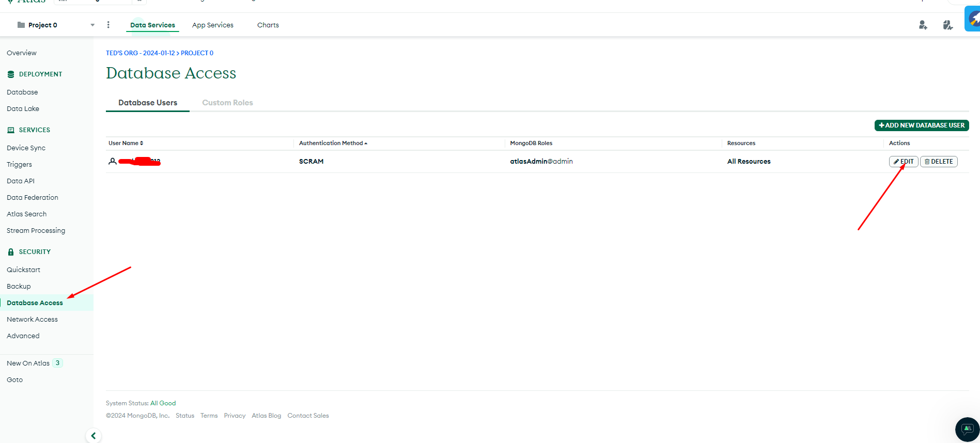Click the TED'S ORG - 2024-01-12 breadcrumb

pos(141,53)
